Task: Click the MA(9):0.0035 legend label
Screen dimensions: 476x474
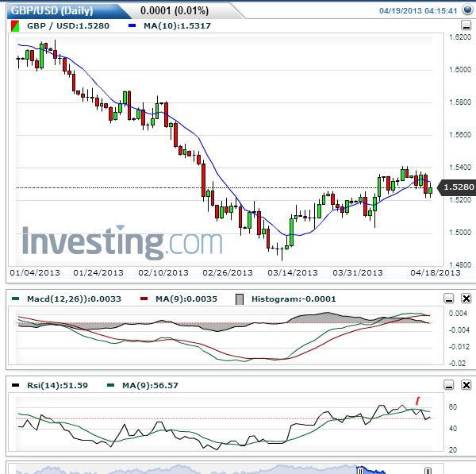Action: click(186, 299)
